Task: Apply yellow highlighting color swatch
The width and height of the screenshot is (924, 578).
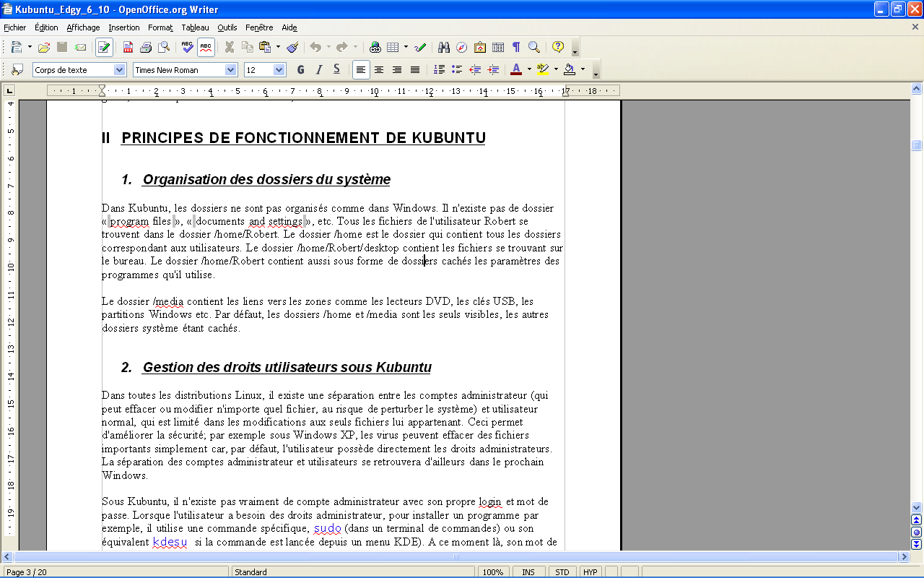Action: click(543, 69)
